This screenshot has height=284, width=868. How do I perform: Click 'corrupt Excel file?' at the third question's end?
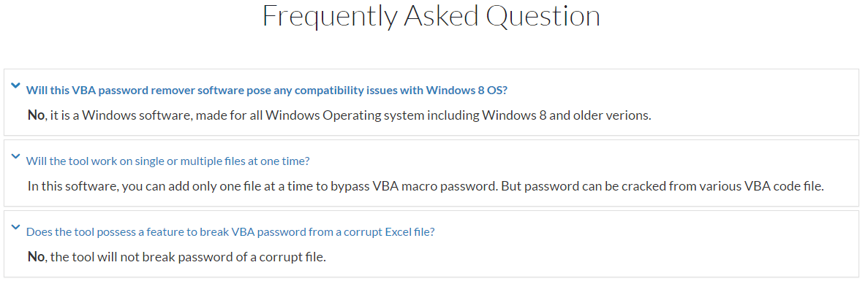(389, 232)
